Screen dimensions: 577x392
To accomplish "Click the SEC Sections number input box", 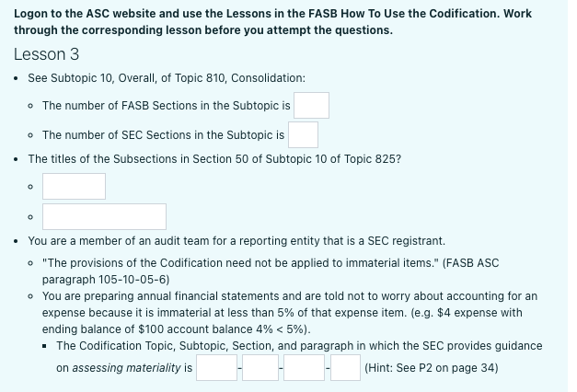I will 303,135.
